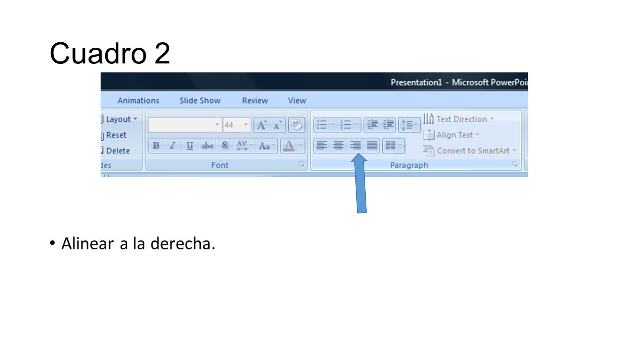This screenshot has height=362, width=644.
Task: Launch the Font dialog box
Action: [x=301, y=164]
